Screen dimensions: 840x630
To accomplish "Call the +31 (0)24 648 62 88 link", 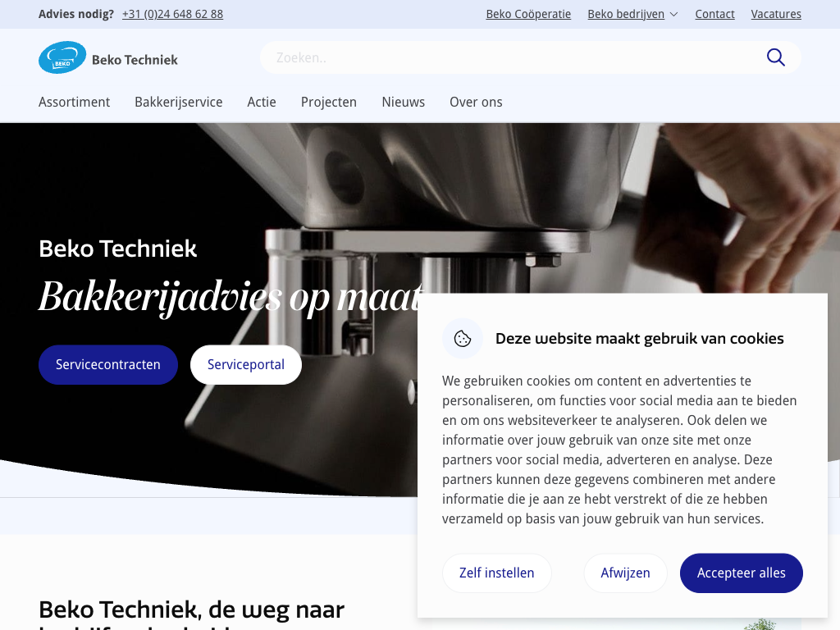I will pos(172,14).
